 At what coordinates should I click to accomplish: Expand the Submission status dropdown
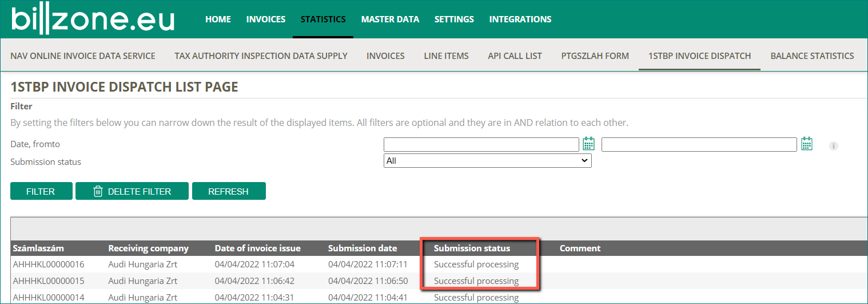487,161
